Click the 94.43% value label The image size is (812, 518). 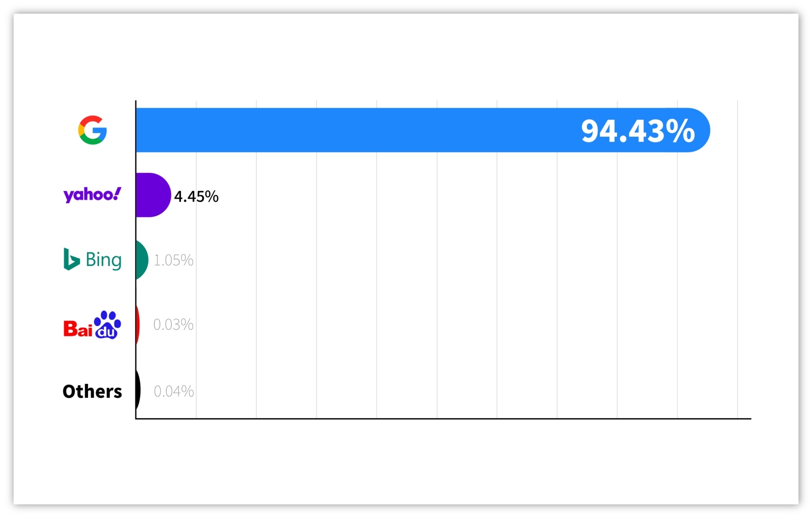tap(638, 131)
